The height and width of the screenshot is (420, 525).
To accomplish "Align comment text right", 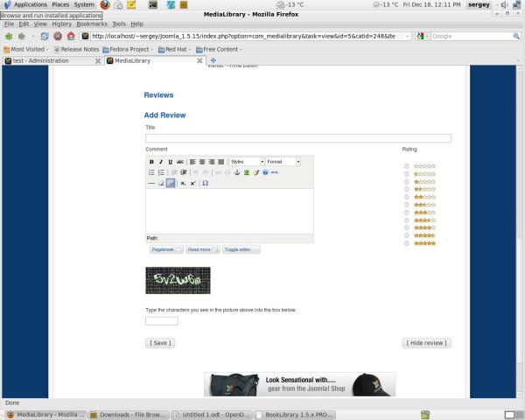I will click(212, 162).
